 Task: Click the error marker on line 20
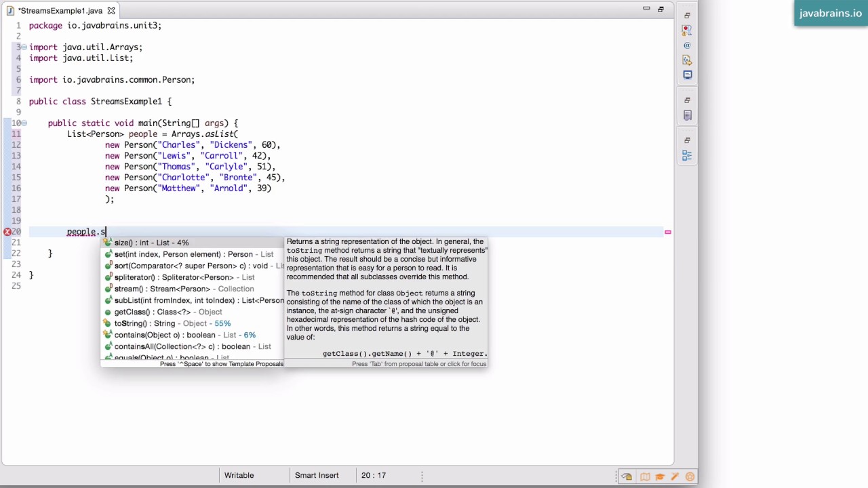[7, 232]
